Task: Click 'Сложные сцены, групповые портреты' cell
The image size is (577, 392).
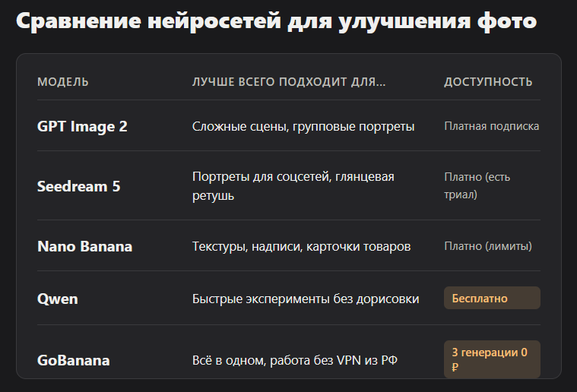Action: tap(303, 127)
